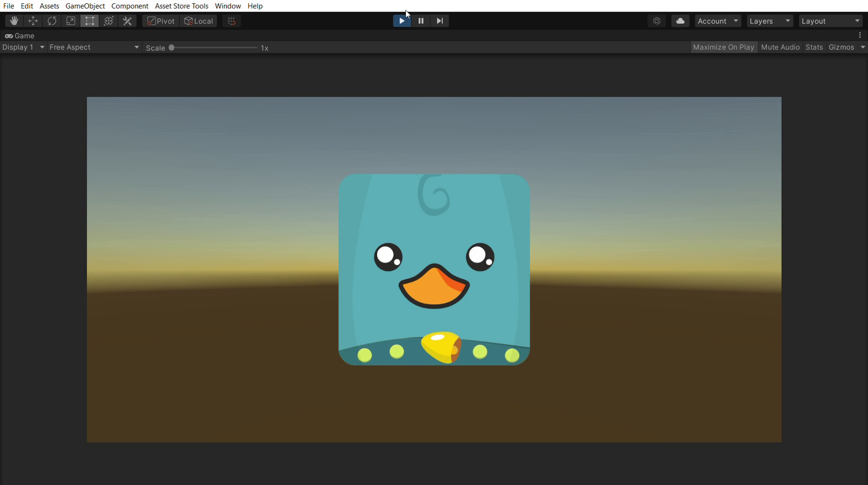Open the Help menu
Image resolution: width=868 pixels, height=485 pixels.
(x=255, y=6)
